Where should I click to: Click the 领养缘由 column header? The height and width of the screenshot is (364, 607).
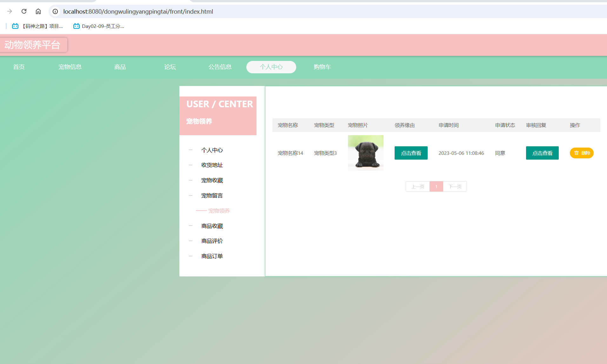405,125
